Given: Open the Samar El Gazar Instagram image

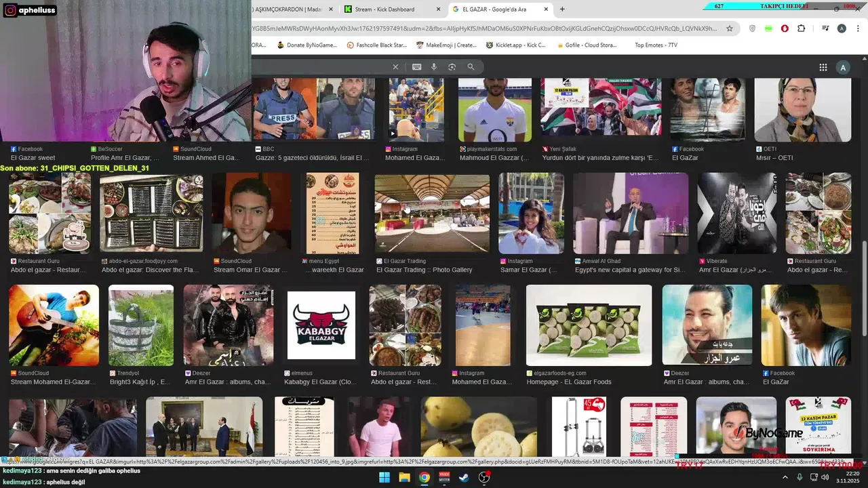Looking at the screenshot, I should tap(531, 213).
